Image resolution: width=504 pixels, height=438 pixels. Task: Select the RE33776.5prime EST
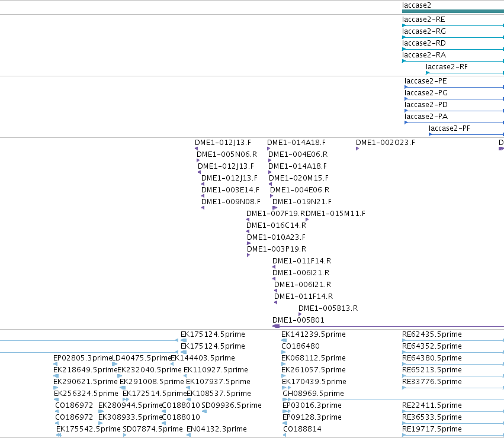click(432, 382)
